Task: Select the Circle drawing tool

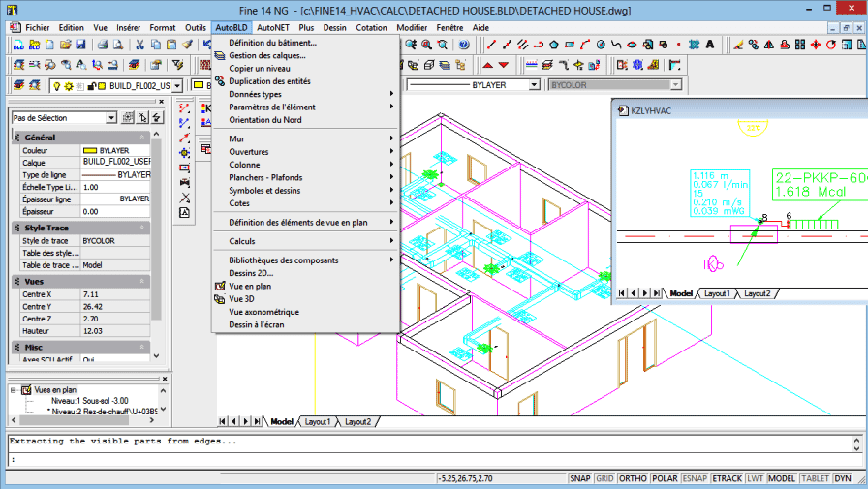Action: [601, 45]
